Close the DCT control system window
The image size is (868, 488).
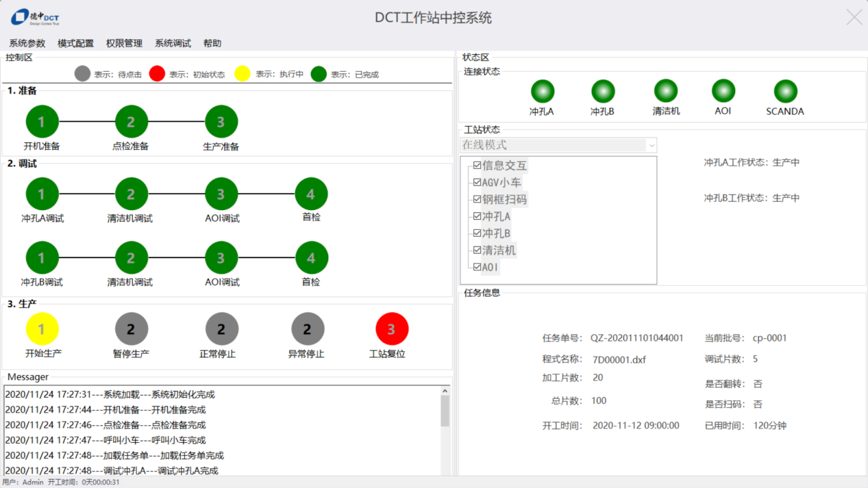coord(854,17)
